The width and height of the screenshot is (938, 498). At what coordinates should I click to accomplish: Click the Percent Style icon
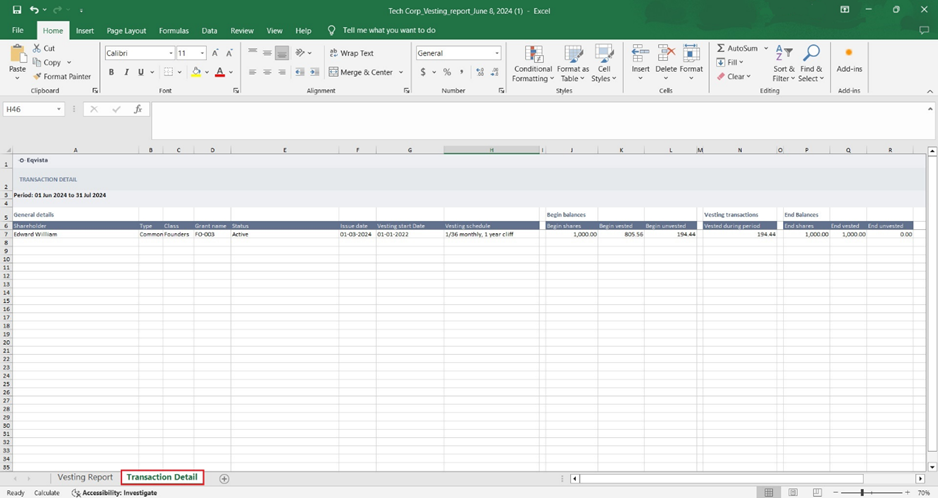click(447, 72)
